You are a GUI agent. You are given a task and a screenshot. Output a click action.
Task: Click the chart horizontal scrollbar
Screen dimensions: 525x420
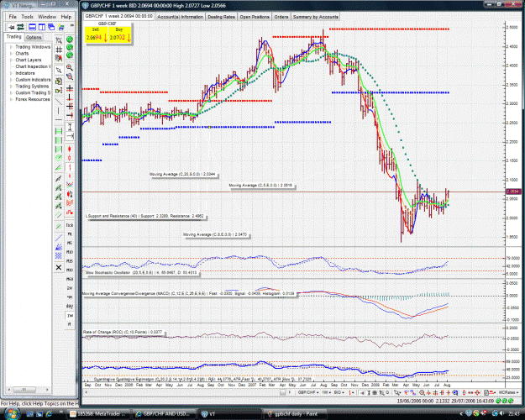point(187,392)
